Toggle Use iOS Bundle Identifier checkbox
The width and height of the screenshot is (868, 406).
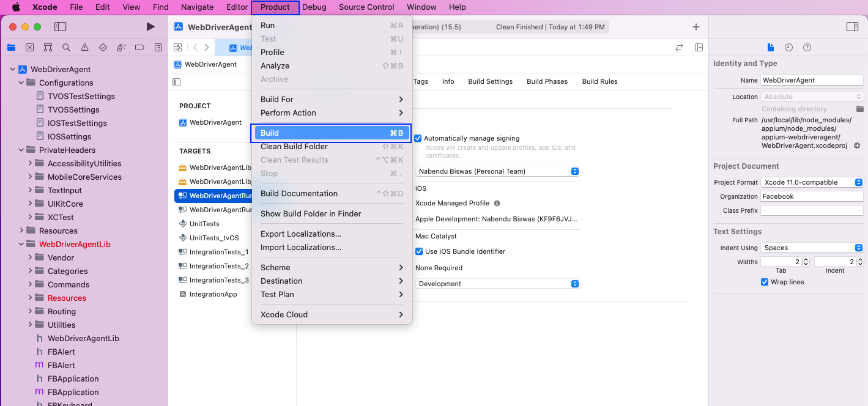419,251
